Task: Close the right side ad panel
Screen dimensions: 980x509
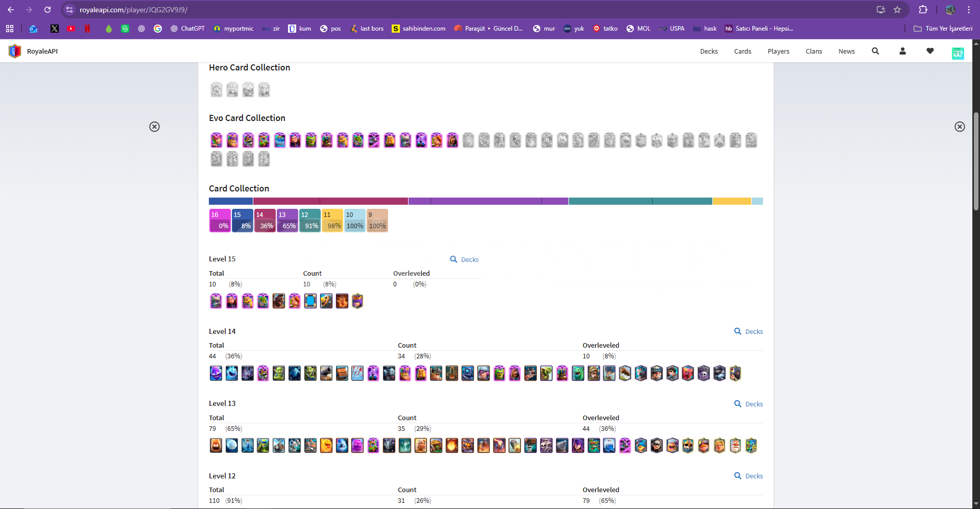Action: tap(960, 127)
